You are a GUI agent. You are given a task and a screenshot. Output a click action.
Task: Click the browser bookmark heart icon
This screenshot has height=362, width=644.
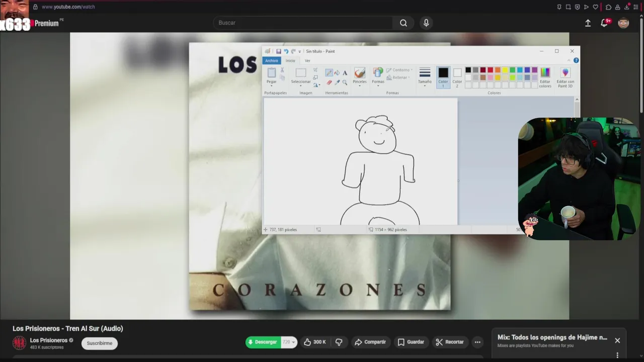[596, 7]
